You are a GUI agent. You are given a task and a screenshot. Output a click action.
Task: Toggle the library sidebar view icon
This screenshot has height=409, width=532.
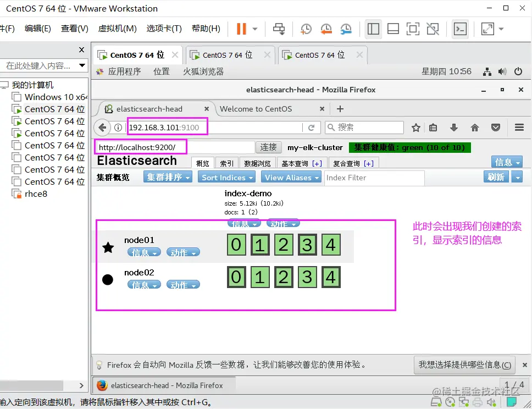373,29
